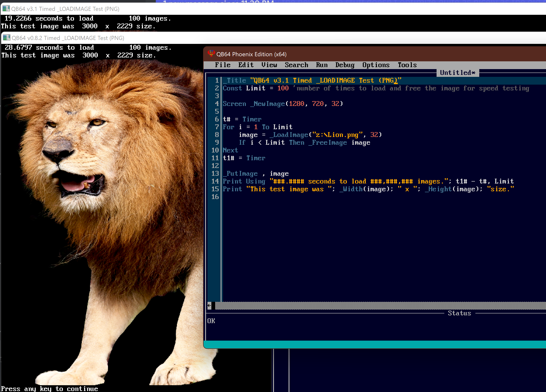
Task: Select the Untitled* document tab
Action: tap(458, 73)
